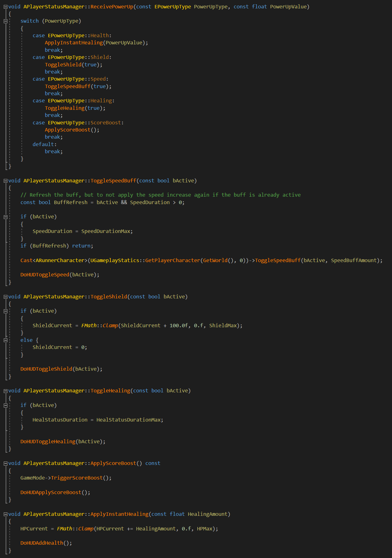
Task: Click the green Refresh the buff comment
Action: pos(161,195)
